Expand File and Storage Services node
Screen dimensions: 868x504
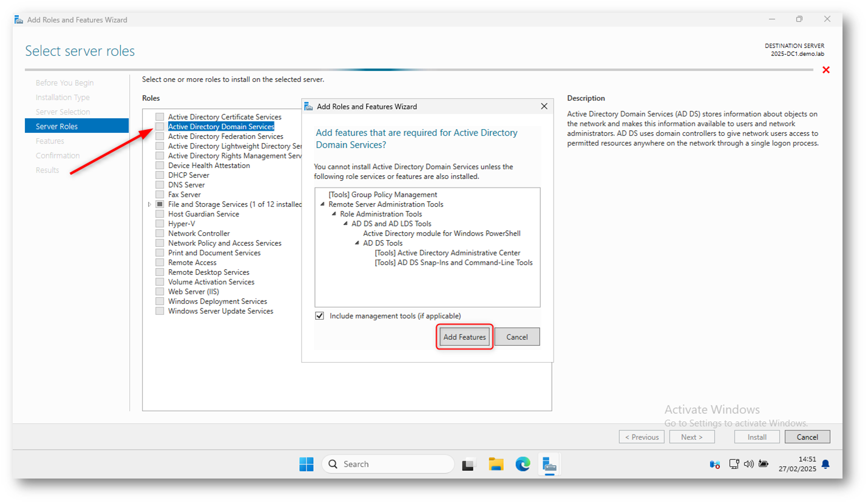click(x=149, y=204)
